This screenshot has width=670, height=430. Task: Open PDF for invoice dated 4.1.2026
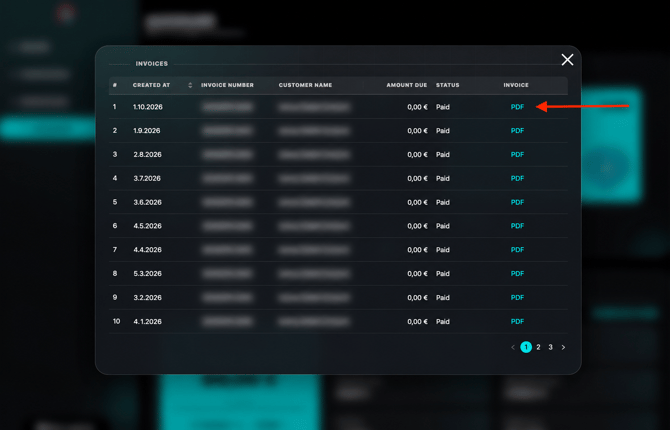tap(517, 321)
